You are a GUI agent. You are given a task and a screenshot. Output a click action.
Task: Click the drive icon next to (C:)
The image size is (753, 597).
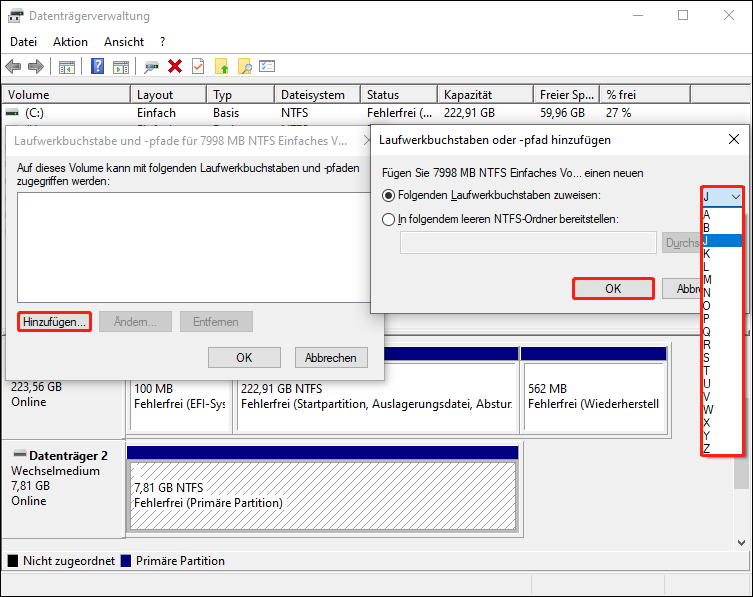click(x=12, y=113)
